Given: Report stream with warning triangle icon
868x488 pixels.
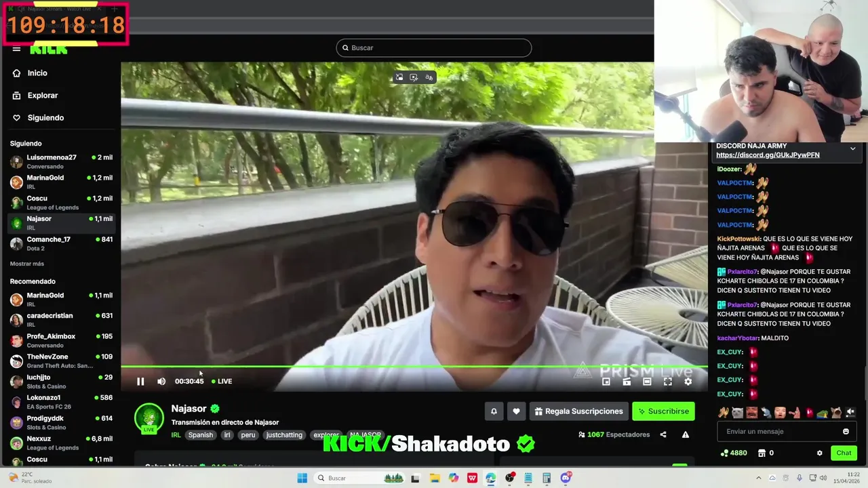Looking at the screenshot, I should click(686, 434).
